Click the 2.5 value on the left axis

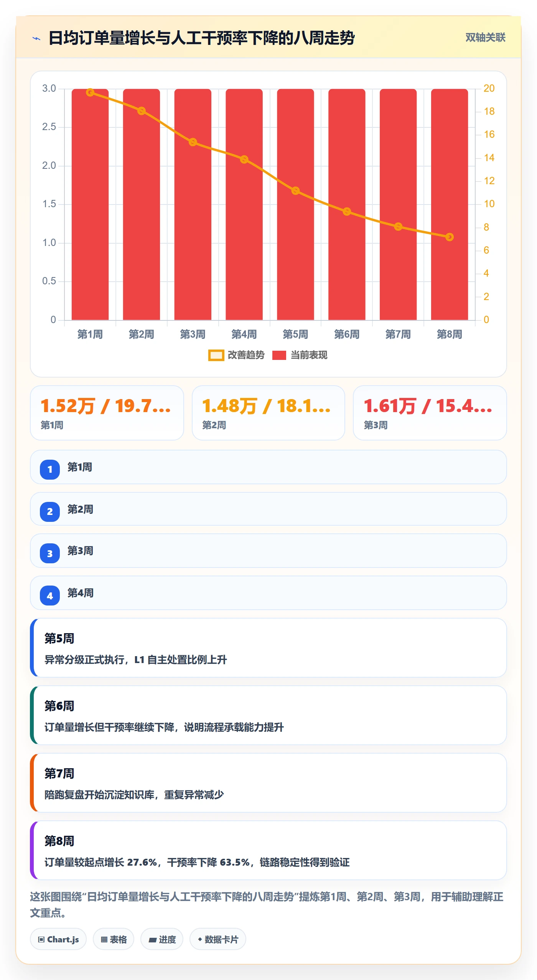coord(49,127)
